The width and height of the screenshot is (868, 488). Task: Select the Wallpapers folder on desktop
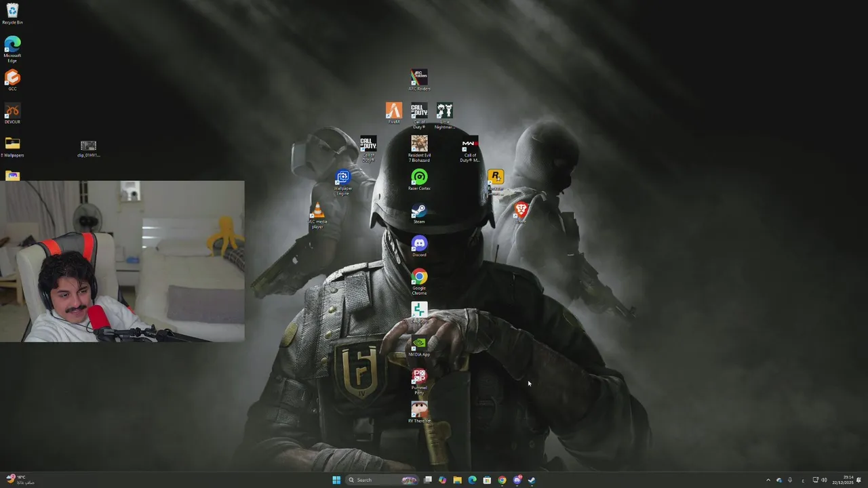coord(12,146)
